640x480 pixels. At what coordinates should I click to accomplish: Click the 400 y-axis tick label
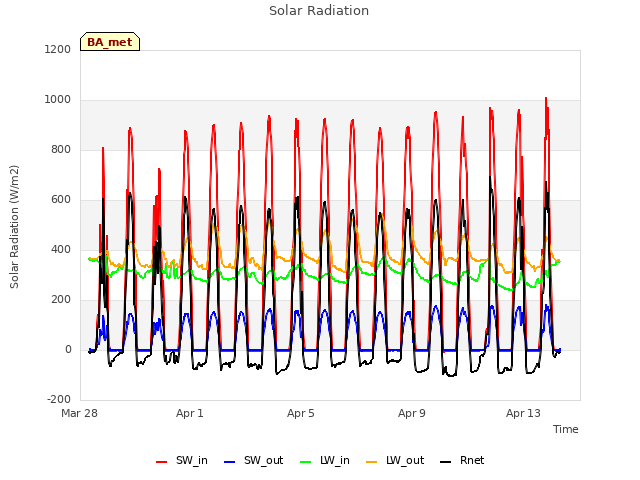[x=61, y=249]
